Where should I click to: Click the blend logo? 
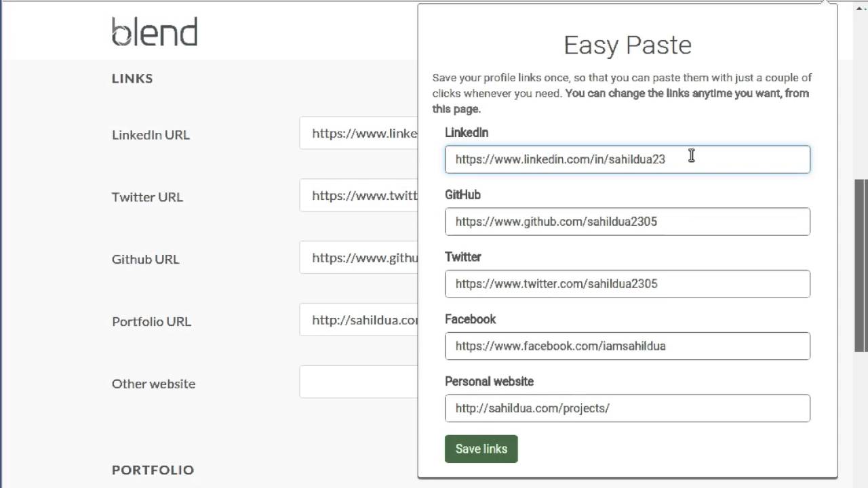(155, 32)
